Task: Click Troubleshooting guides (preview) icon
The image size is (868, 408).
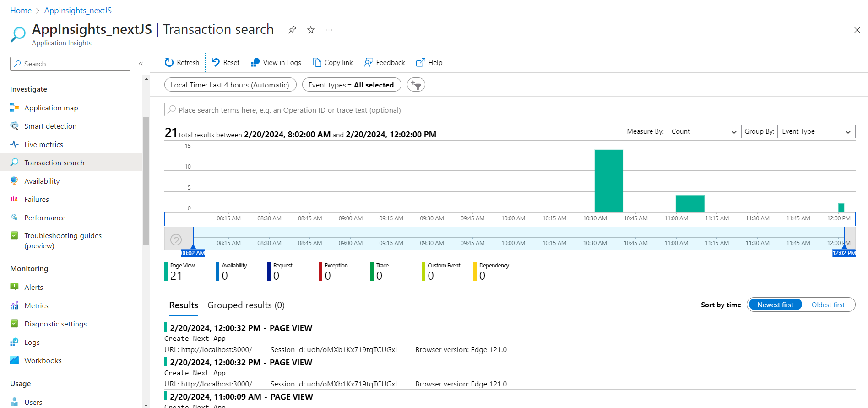Action: click(15, 235)
